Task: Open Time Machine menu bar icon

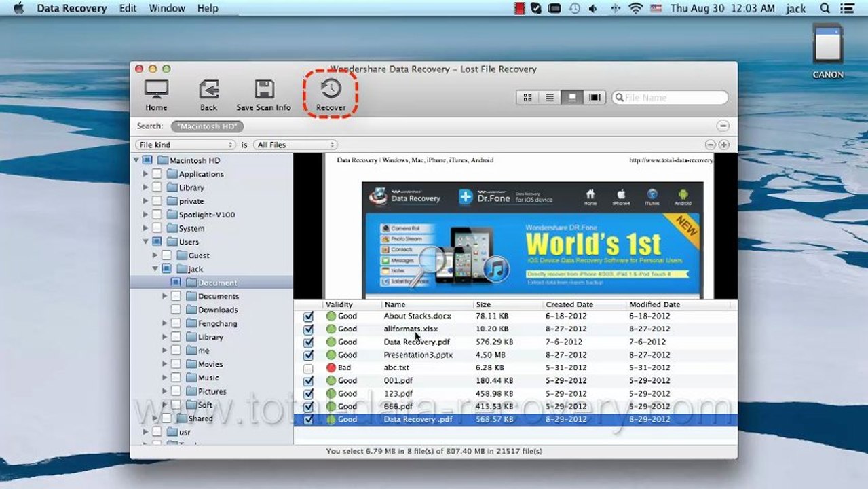Action: pyautogui.click(x=574, y=8)
